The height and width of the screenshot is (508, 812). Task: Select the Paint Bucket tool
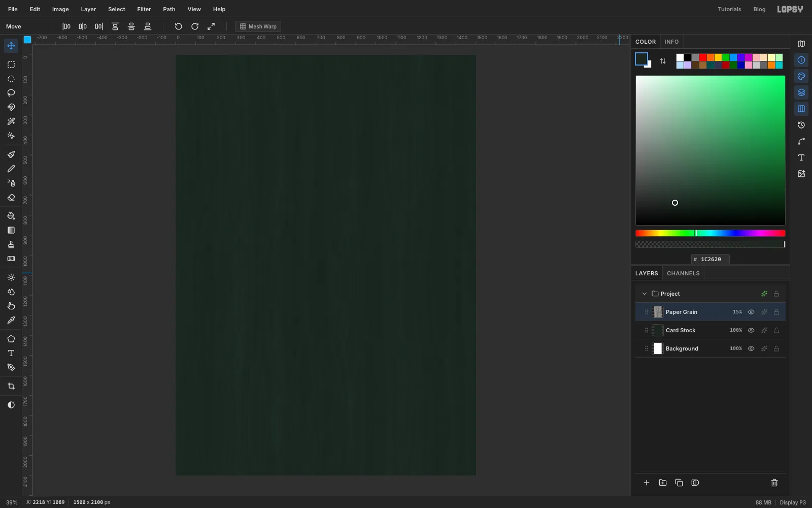11,216
